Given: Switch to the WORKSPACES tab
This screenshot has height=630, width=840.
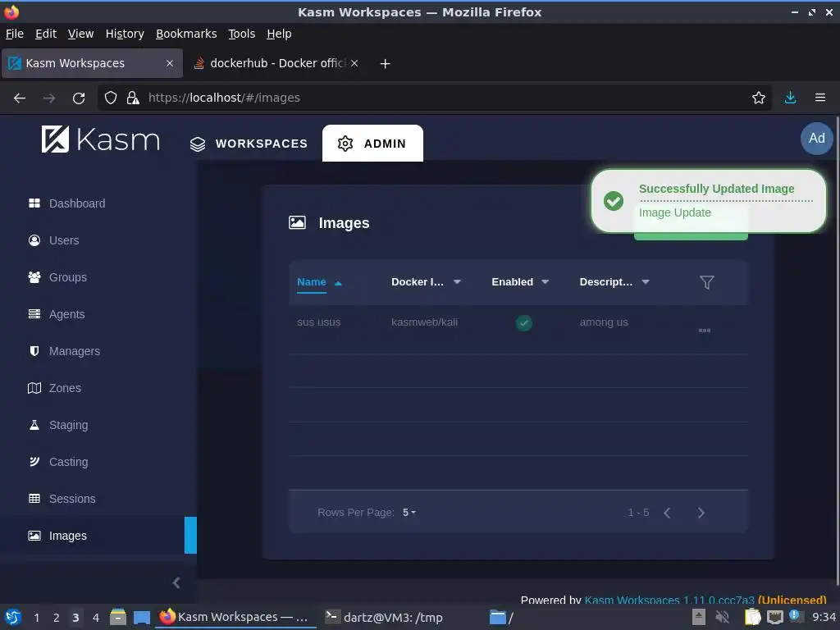Looking at the screenshot, I should tap(249, 144).
